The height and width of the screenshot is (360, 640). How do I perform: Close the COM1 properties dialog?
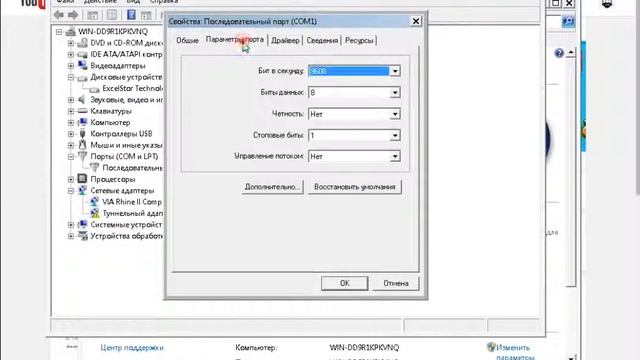coord(416,21)
